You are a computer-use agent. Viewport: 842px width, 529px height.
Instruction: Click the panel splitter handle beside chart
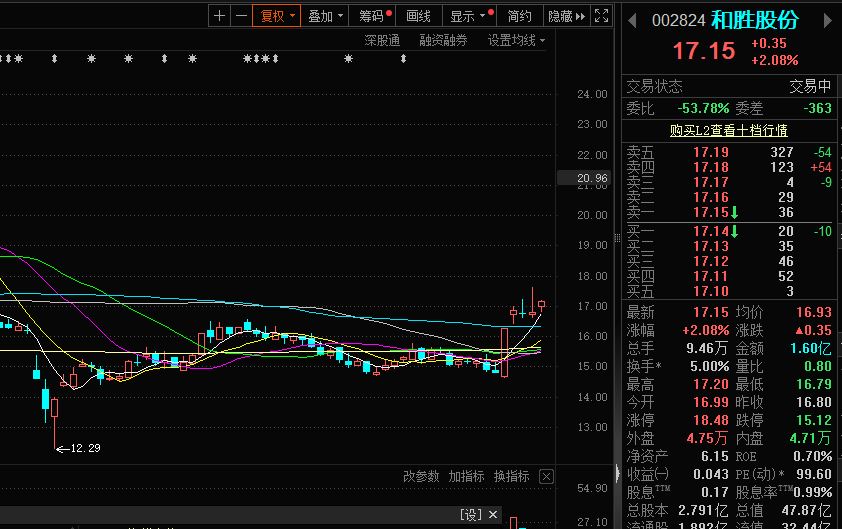(618, 238)
